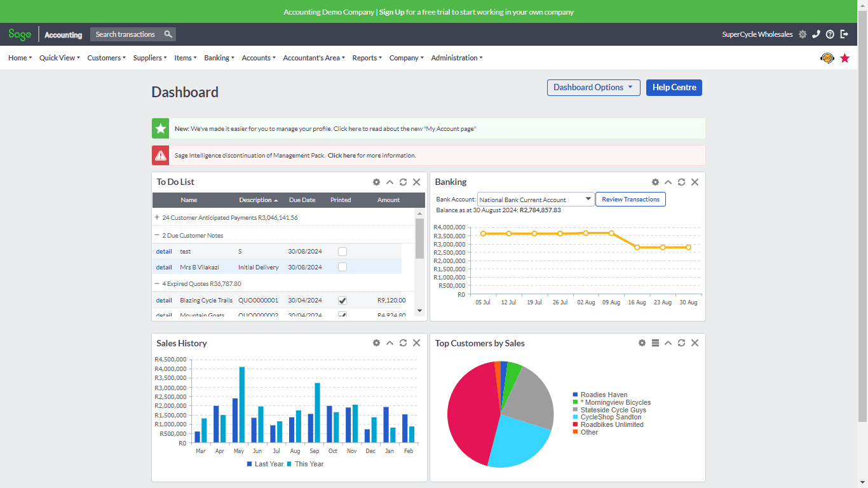Click the red warning alert icon
The image size is (868, 488).
pos(160,156)
